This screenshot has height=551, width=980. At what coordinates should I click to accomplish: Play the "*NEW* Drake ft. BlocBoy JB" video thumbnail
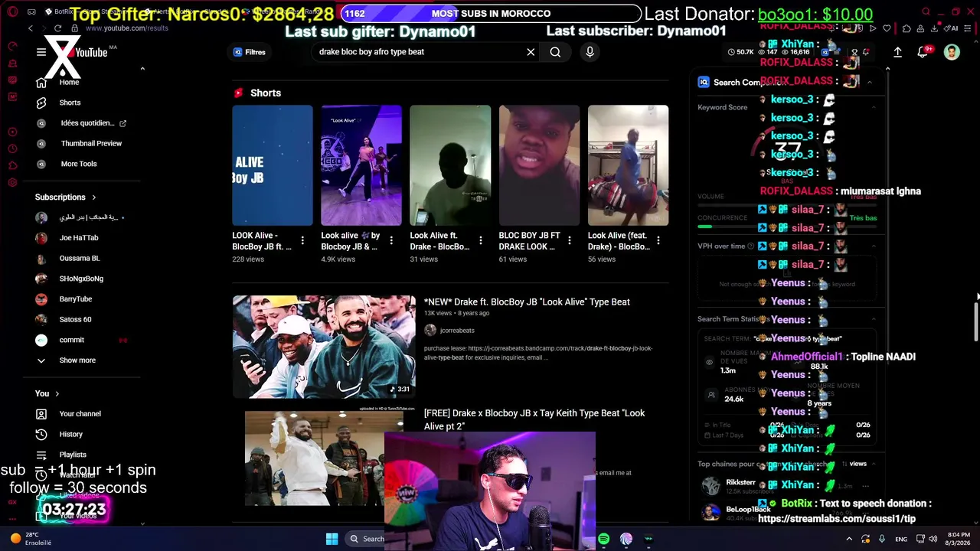tap(324, 347)
